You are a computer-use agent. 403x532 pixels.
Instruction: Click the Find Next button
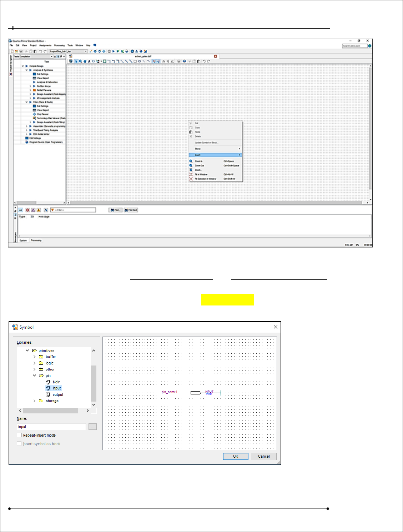pyautogui.click(x=131, y=210)
